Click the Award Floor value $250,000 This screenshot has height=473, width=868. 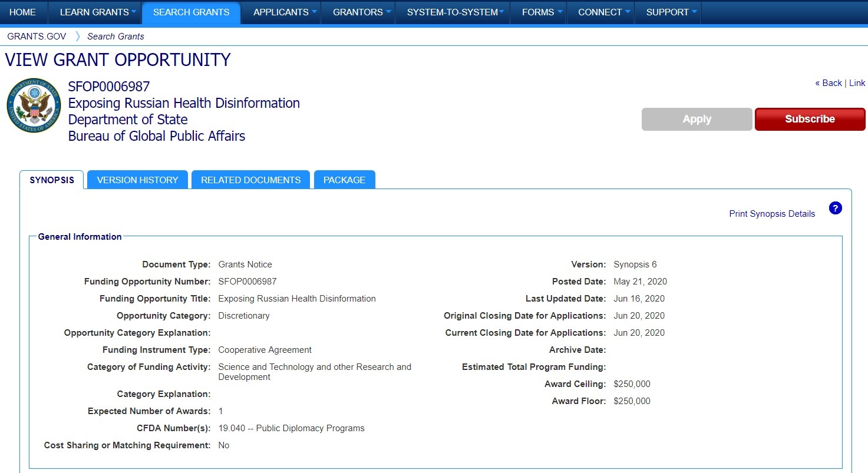coord(632,401)
